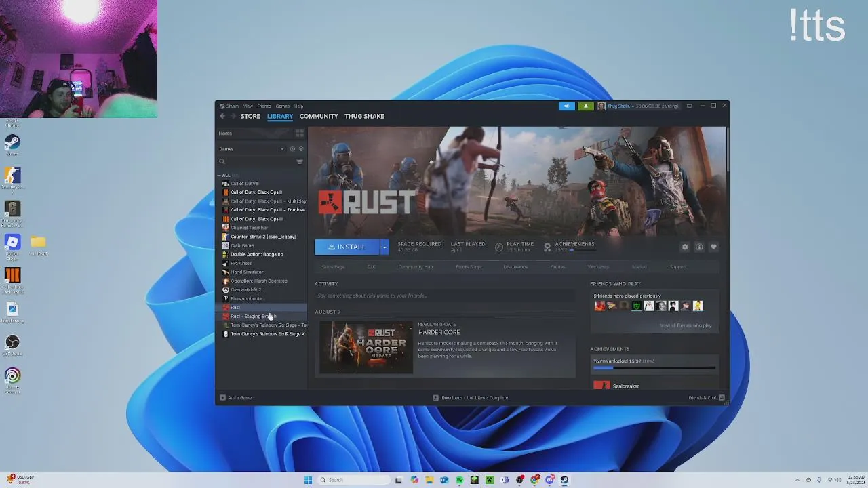868x488 pixels.
Task: Show ready-to-play games only icon
Action: pos(301,149)
